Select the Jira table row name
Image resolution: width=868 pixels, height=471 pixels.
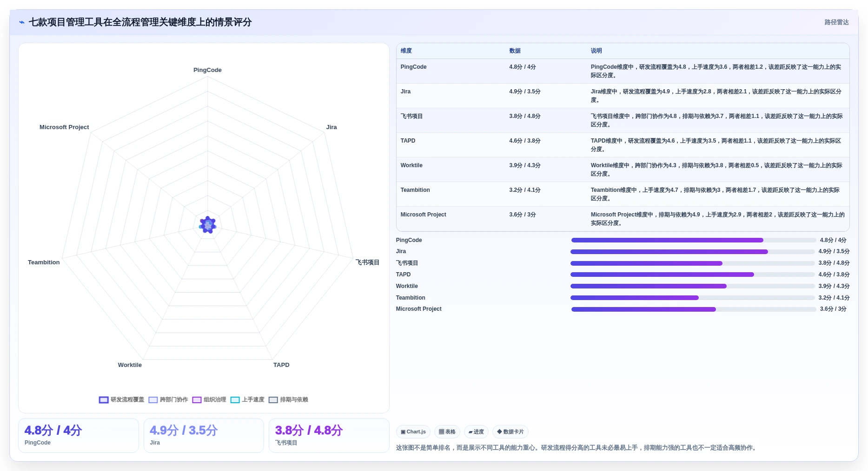pos(405,92)
